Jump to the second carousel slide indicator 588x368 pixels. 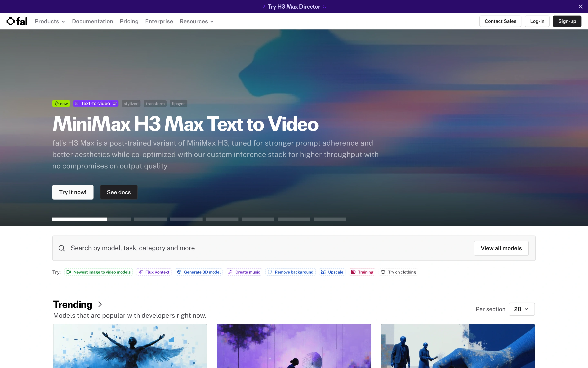pos(150,219)
